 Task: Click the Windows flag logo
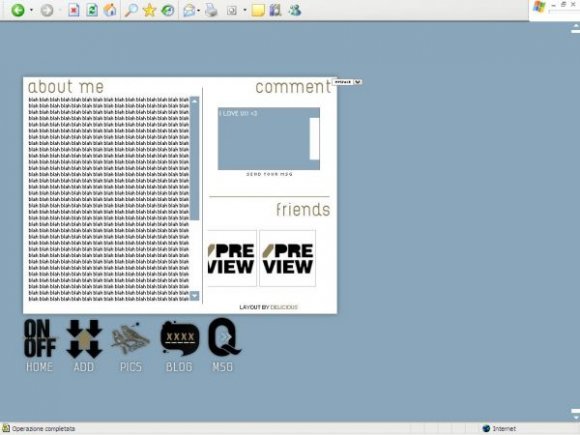[540, 7]
